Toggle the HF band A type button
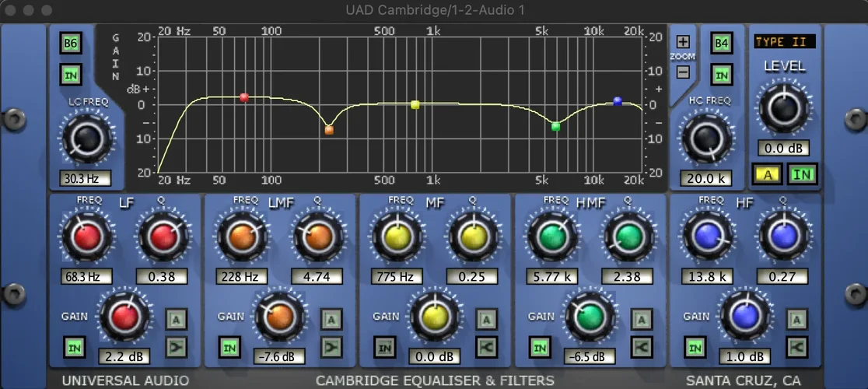 click(796, 319)
